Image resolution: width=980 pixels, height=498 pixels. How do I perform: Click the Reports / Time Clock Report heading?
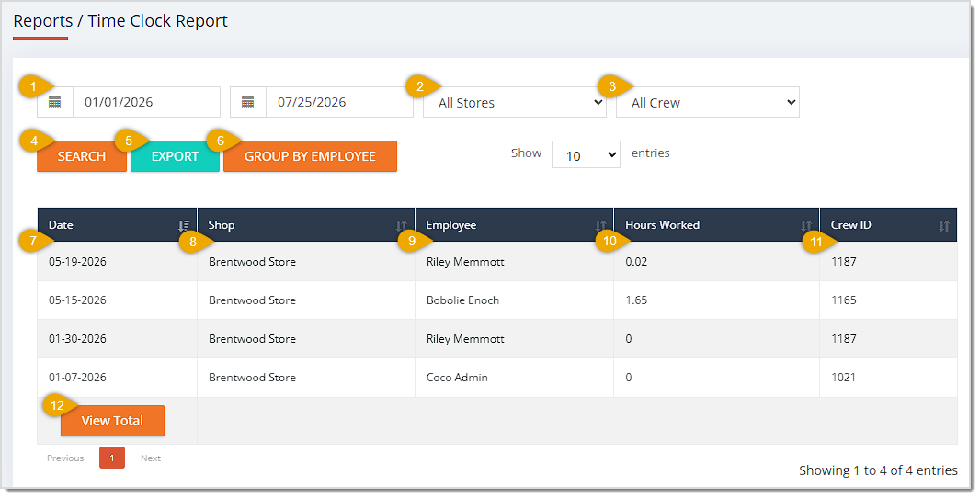pos(120,21)
